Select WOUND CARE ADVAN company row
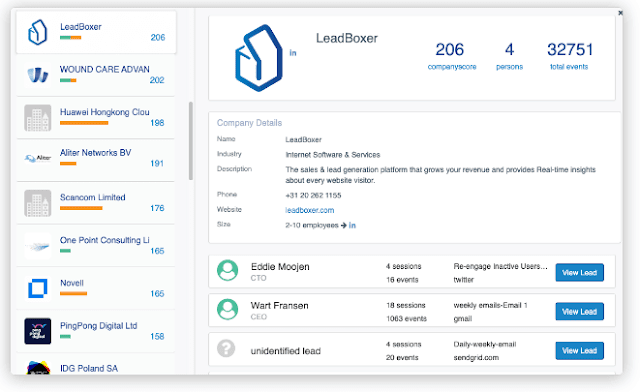The height and width of the screenshot is (392, 640). pyautogui.click(x=96, y=75)
